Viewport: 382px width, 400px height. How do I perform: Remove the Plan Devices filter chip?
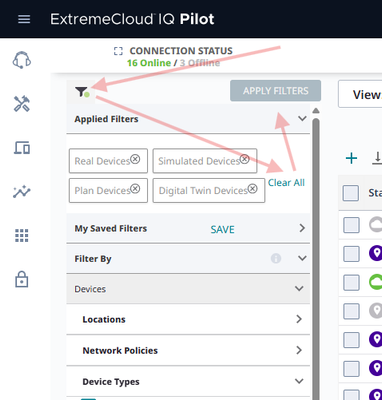click(x=135, y=189)
